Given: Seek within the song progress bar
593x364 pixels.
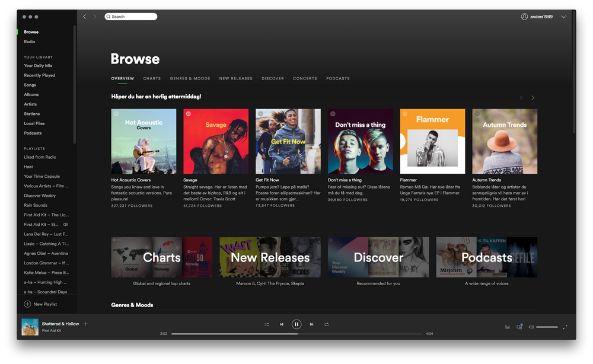Looking at the screenshot, I should click(296, 334).
